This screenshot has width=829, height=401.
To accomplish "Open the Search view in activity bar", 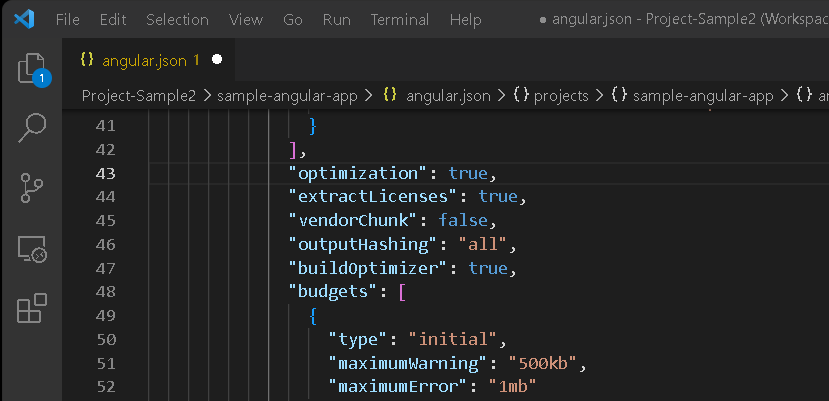I will coord(32,128).
